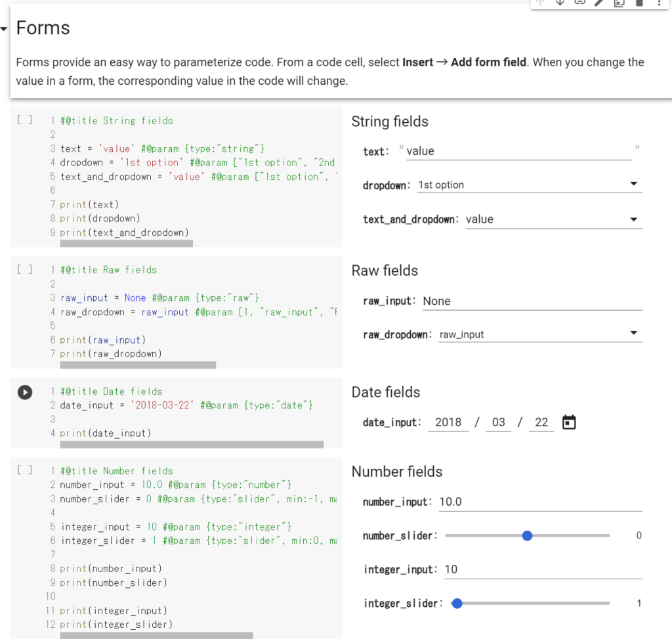
Task: Click the Number fields form title
Action: coord(397,472)
